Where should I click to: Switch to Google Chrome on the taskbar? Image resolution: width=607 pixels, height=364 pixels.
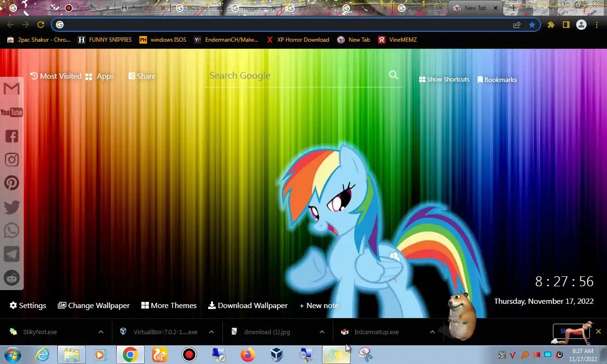[130, 355]
